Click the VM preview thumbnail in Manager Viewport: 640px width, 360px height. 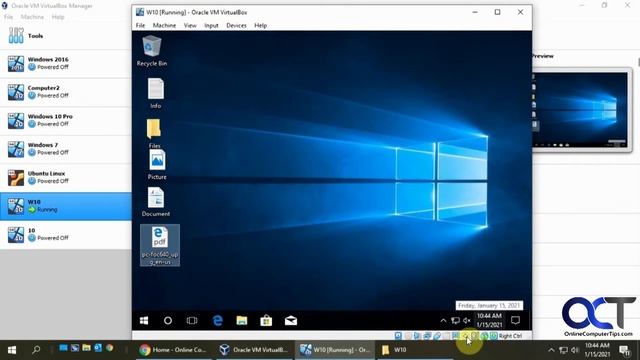pos(580,110)
